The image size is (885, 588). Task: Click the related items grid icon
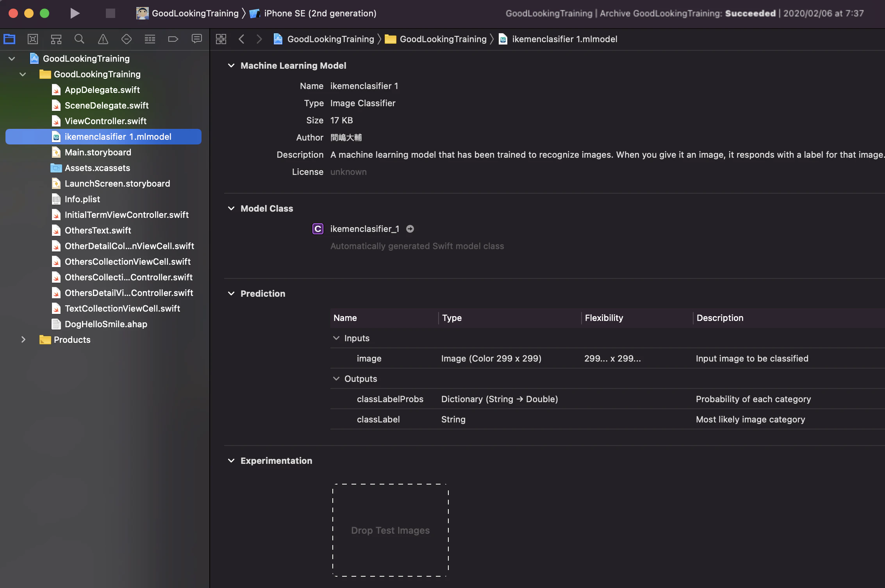tap(221, 39)
